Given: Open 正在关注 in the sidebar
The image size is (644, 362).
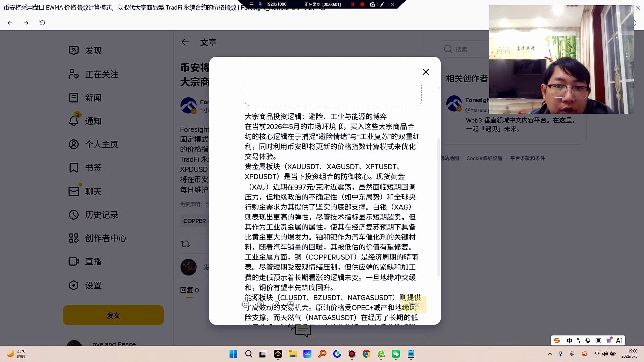Looking at the screenshot, I should [x=94, y=74].
